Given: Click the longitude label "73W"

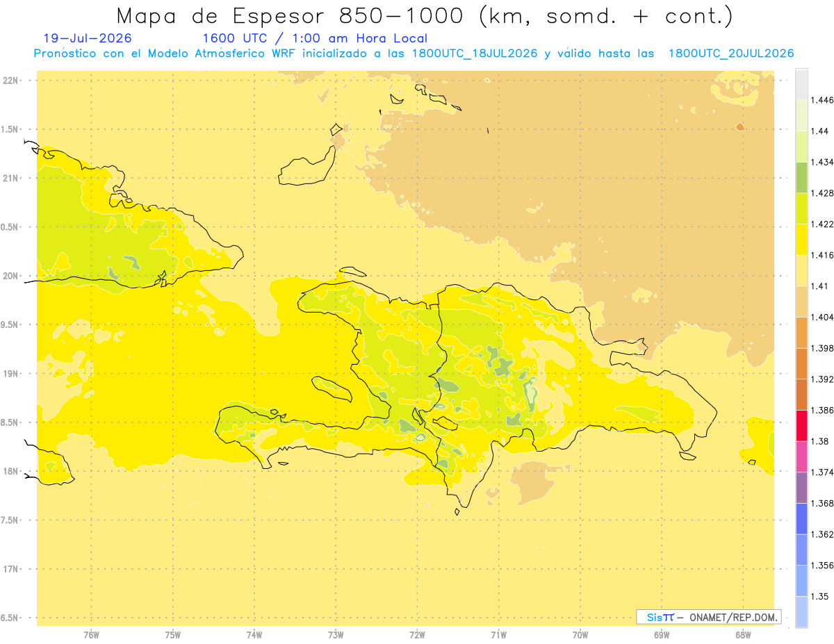Looking at the screenshot, I should point(336,636).
